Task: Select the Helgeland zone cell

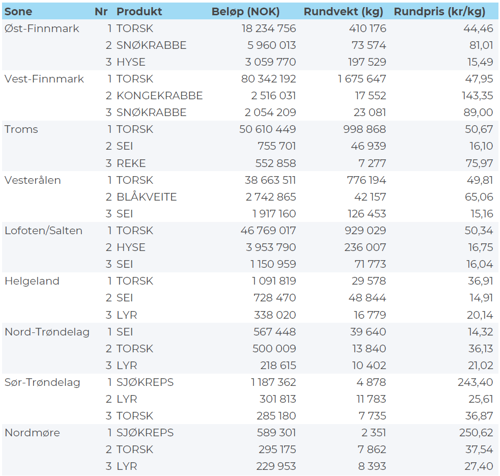Action: [x=32, y=281]
